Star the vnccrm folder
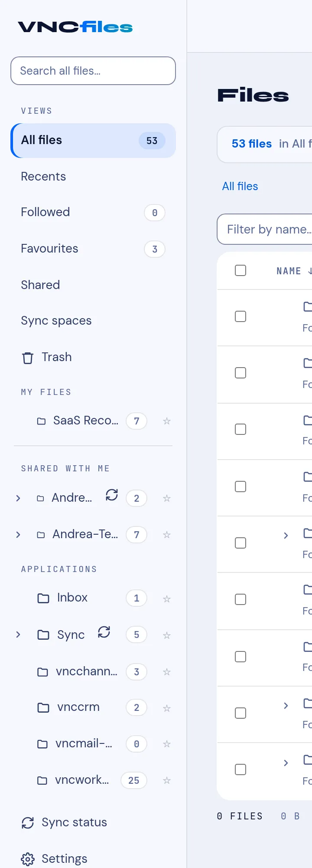The height and width of the screenshot is (868, 312). tap(166, 708)
